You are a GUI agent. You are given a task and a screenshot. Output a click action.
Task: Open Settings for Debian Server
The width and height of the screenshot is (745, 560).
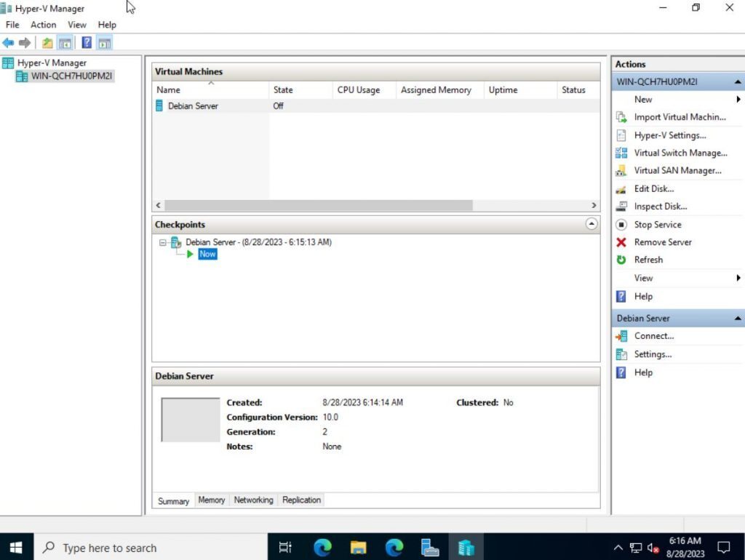(x=653, y=354)
